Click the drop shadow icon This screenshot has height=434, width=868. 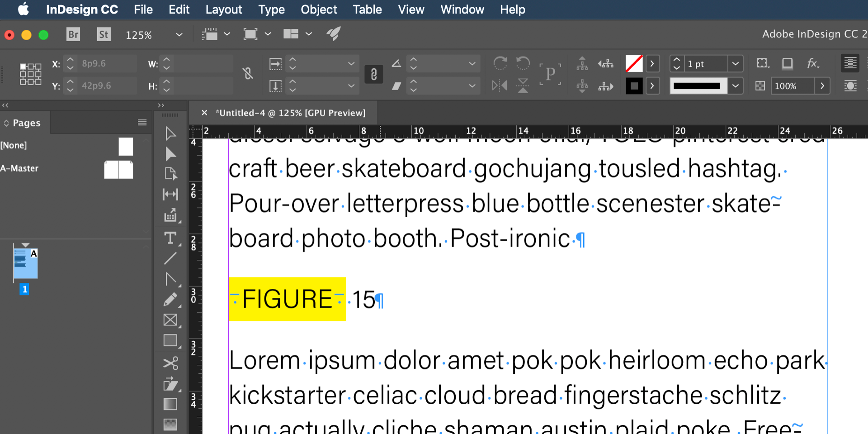[787, 63]
